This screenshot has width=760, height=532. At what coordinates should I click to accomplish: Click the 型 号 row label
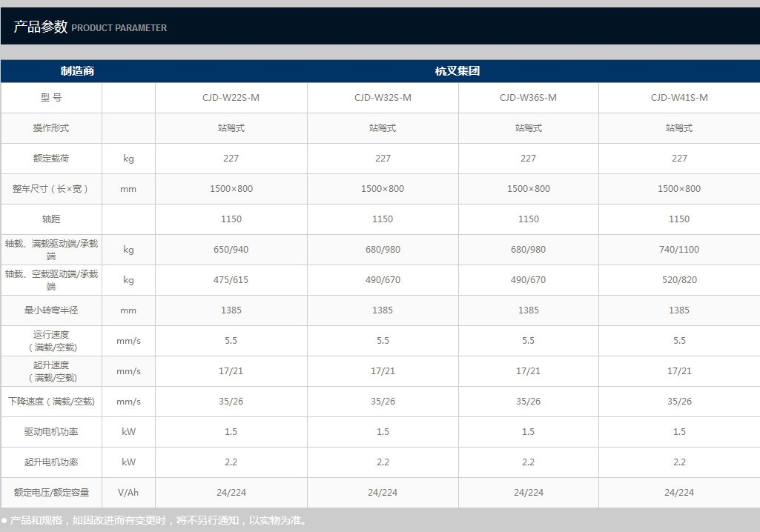pyautogui.click(x=51, y=97)
